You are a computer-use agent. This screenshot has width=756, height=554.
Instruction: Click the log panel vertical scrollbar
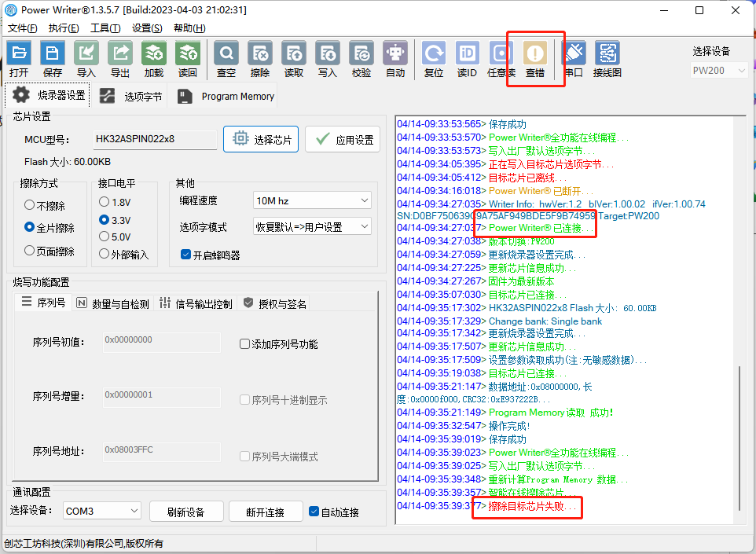click(740, 438)
